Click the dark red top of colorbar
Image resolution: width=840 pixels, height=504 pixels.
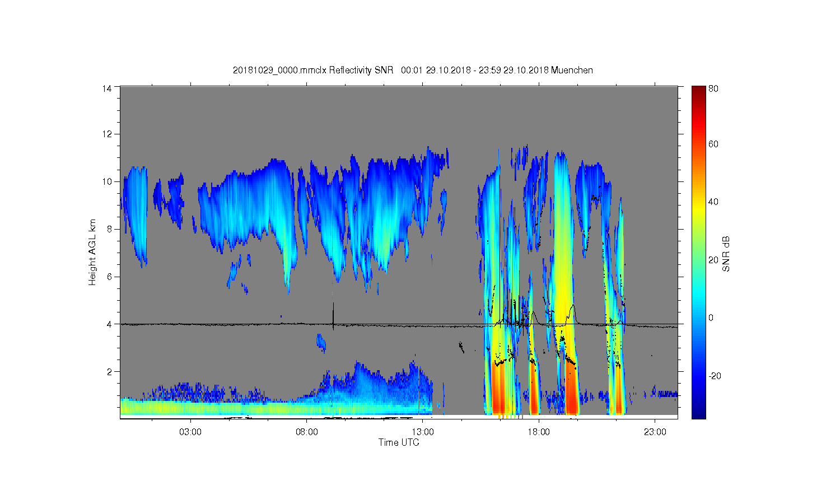698,91
